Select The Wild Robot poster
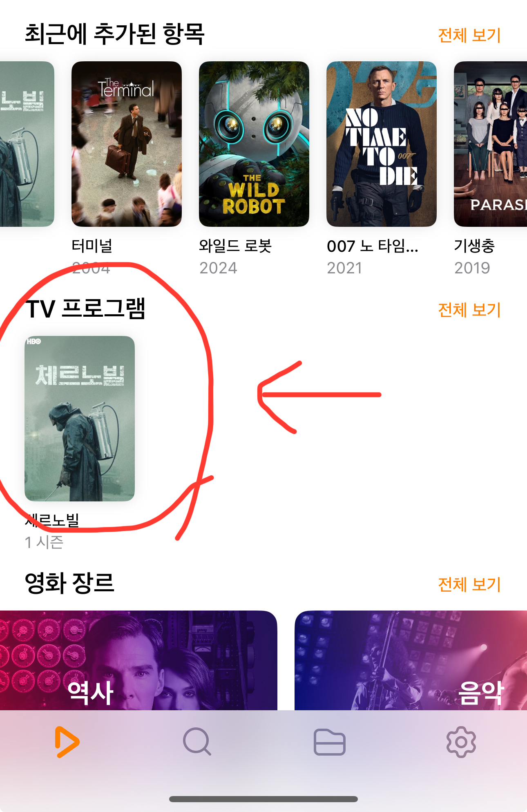Screen dimensions: 527x812 click(254, 144)
